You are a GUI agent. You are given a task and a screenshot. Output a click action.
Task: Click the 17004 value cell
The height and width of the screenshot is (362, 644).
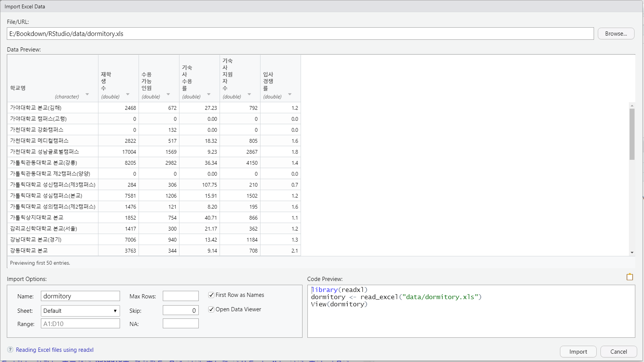pyautogui.click(x=119, y=152)
